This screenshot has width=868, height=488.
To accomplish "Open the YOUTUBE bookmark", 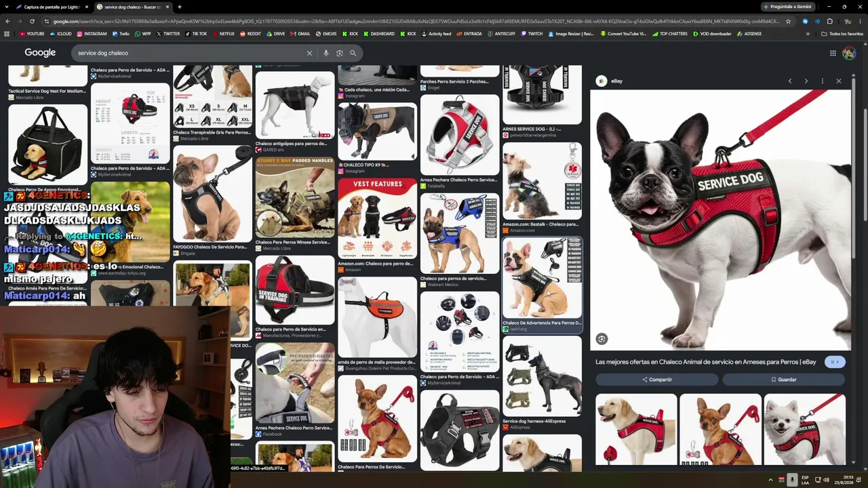I will pos(32,34).
